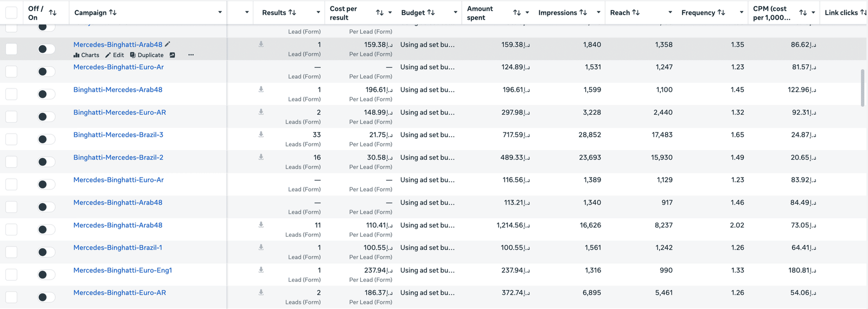Click download icon for Mercedes-Binghatti-Brazil-1 row

[261, 248]
